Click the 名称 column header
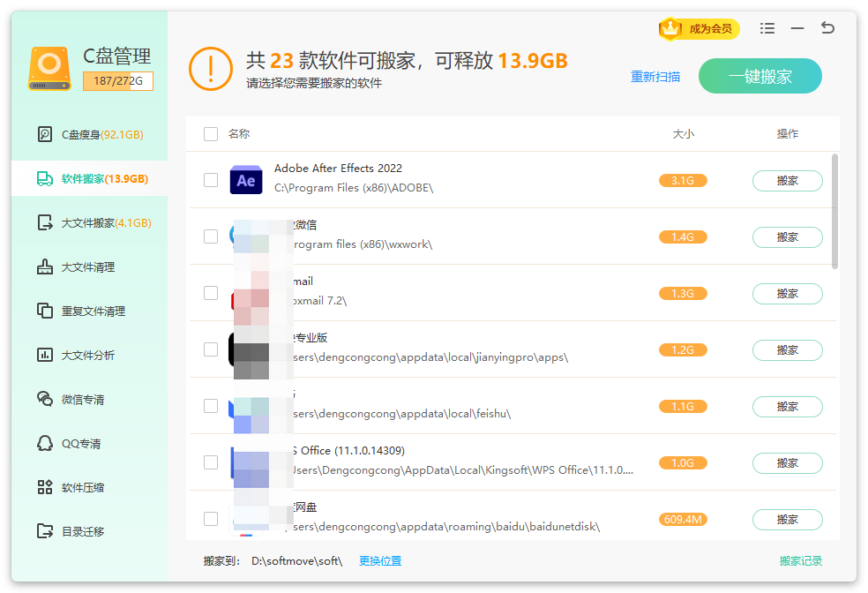868x593 pixels. click(x=239, y=134)
